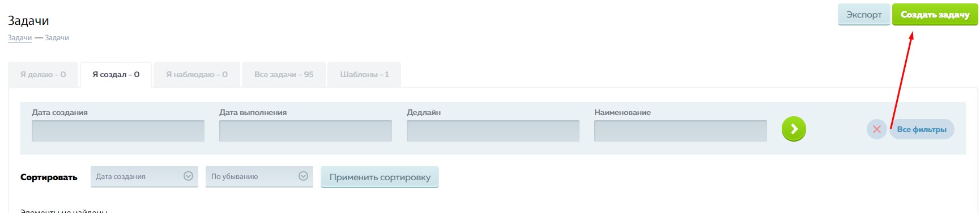The image size is (980, 213).
Task: Click into the Дедлайн filter field
Action: click(493, 131)
